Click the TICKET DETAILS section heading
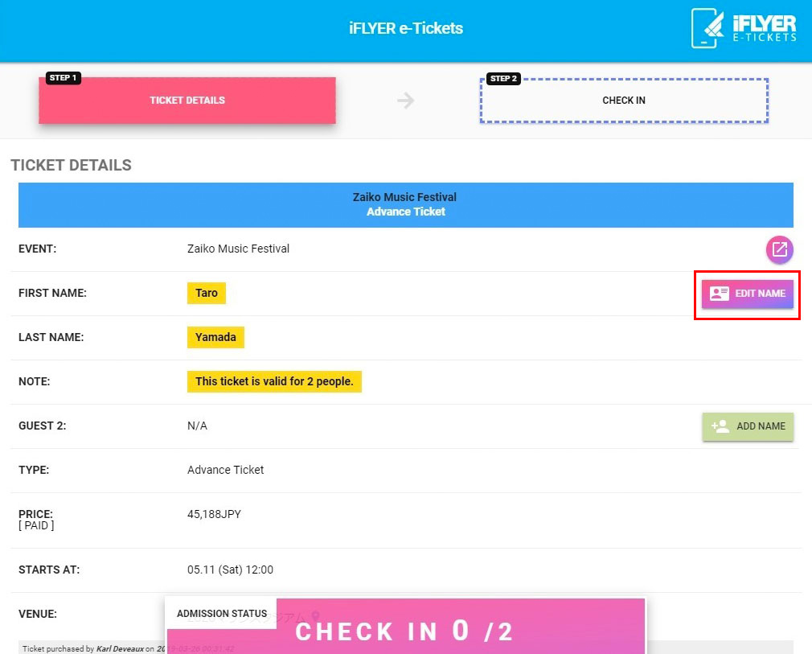The width and height of the screenshot is (812, 654). point(72,166)
